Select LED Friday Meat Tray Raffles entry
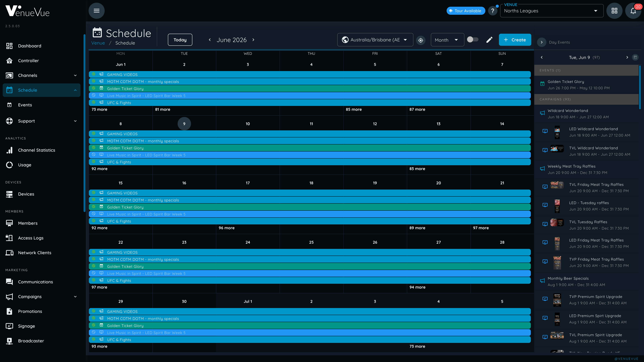 (586, 244)
